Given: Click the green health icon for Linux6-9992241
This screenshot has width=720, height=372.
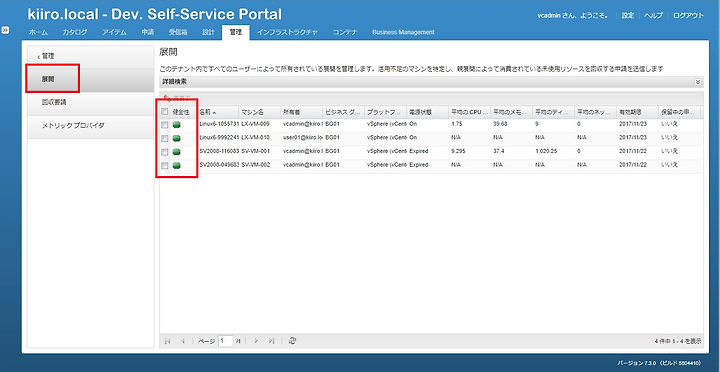Looking at the screenshot, I should pyautogui.click(x=176, y=138).
